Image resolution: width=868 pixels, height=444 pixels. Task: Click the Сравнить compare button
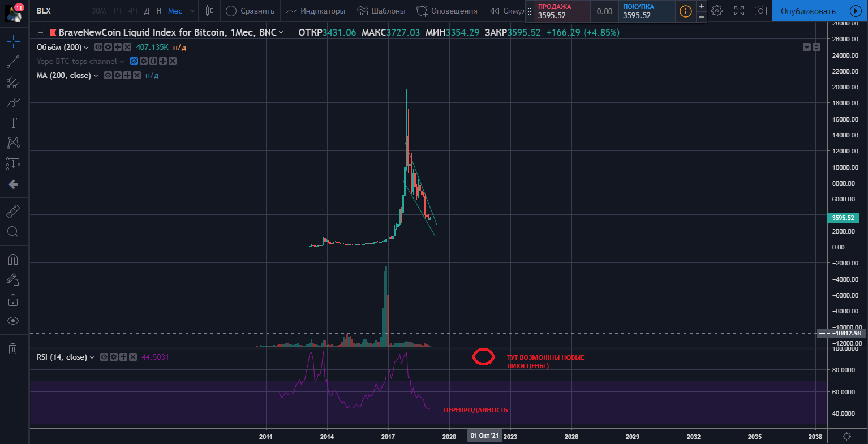[250, 11]
